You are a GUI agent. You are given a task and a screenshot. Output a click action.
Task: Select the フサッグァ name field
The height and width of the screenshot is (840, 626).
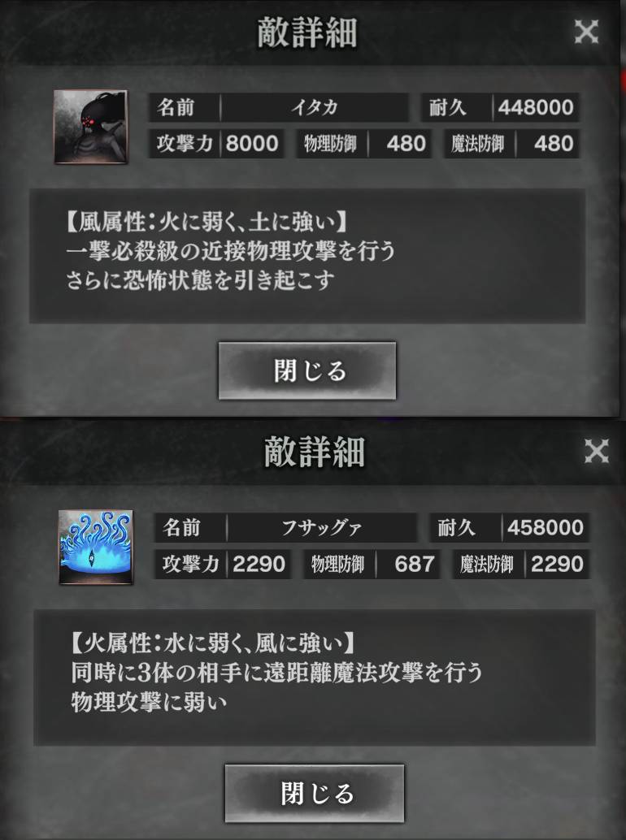click(x=322, y=528)
